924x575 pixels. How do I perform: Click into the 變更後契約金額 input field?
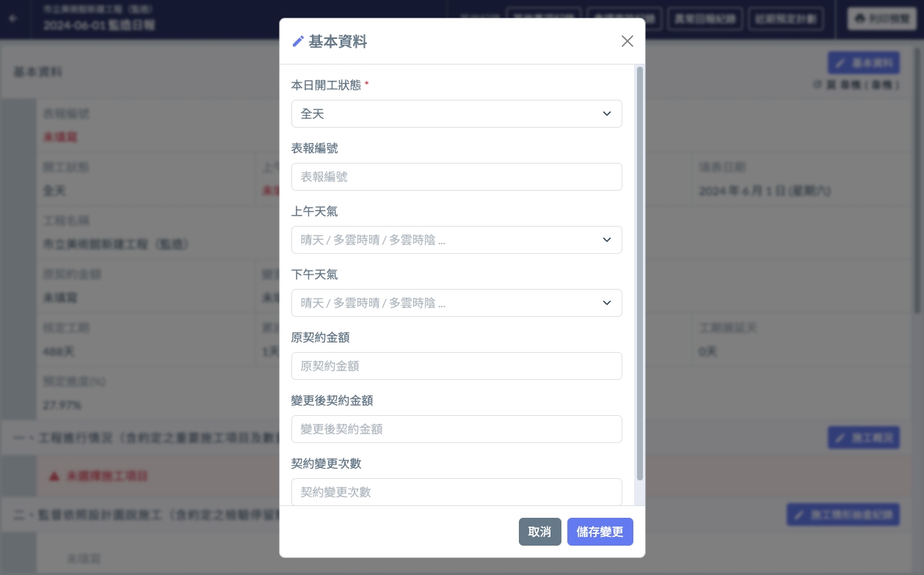click(x=456, y=429)
